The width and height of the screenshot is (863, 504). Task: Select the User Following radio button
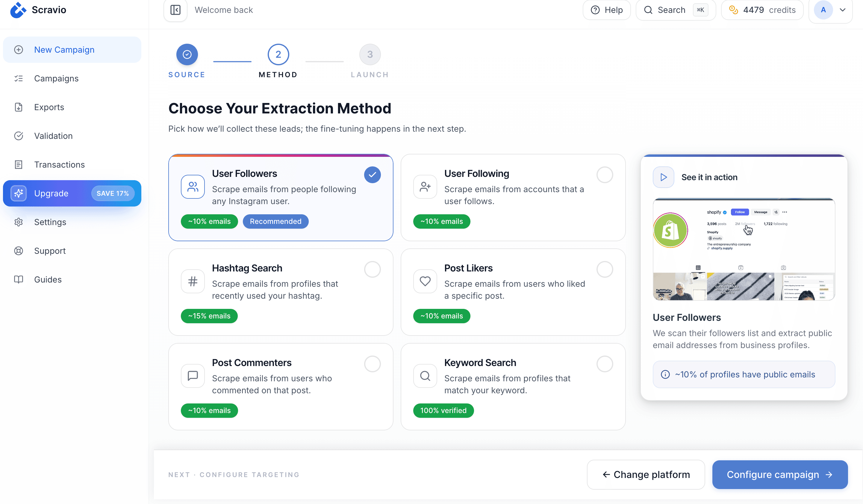pyautogui.click(x=605, y=175)
